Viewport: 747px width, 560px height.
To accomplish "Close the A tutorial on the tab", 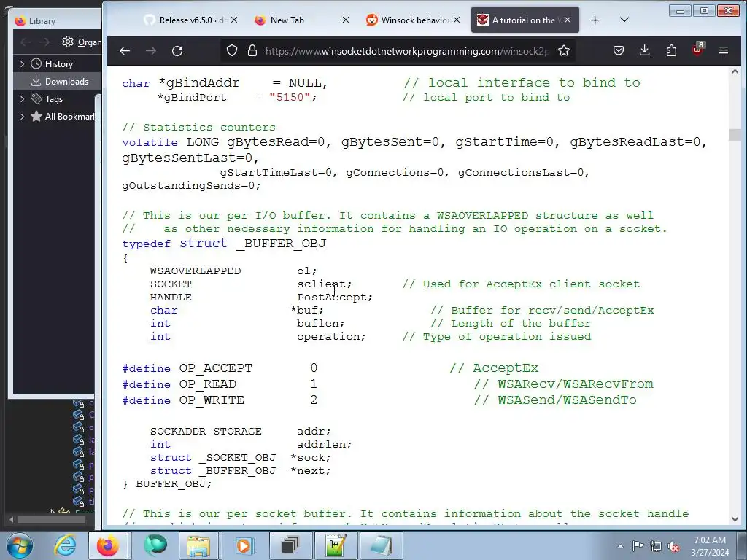I will click(568, 20).
